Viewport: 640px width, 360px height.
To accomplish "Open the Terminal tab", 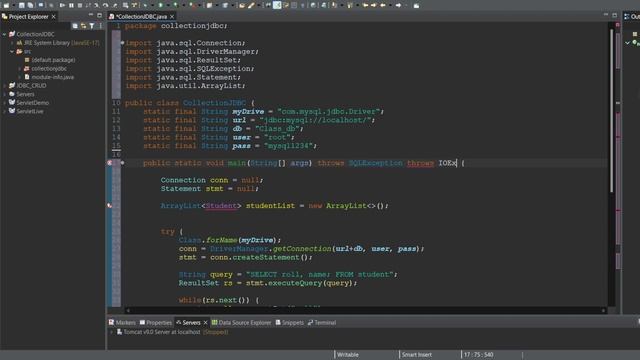I will point(322,322).
